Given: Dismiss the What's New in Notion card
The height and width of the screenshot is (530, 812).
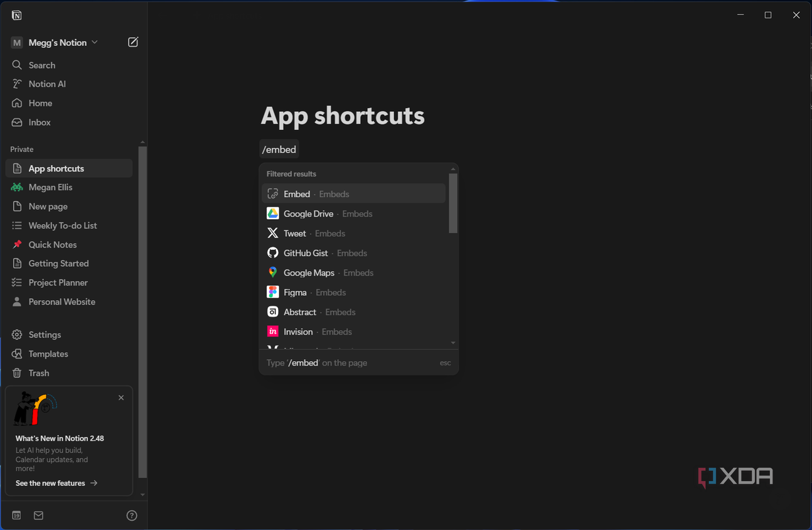Looking at the screenshot, I should [121, 397].
